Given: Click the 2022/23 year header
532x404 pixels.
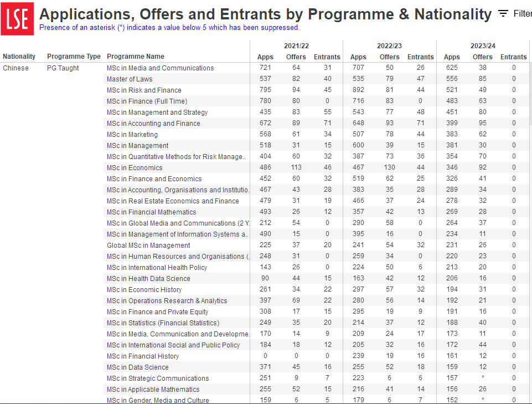Looking at the screenshot, I should [x=389, y=46].
